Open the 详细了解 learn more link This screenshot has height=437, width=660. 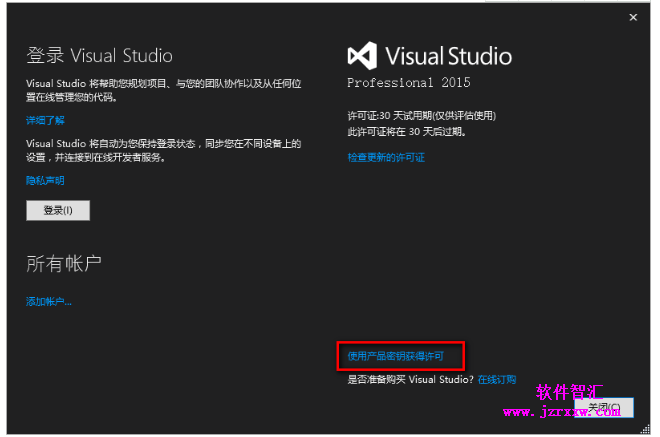[45, 120]
